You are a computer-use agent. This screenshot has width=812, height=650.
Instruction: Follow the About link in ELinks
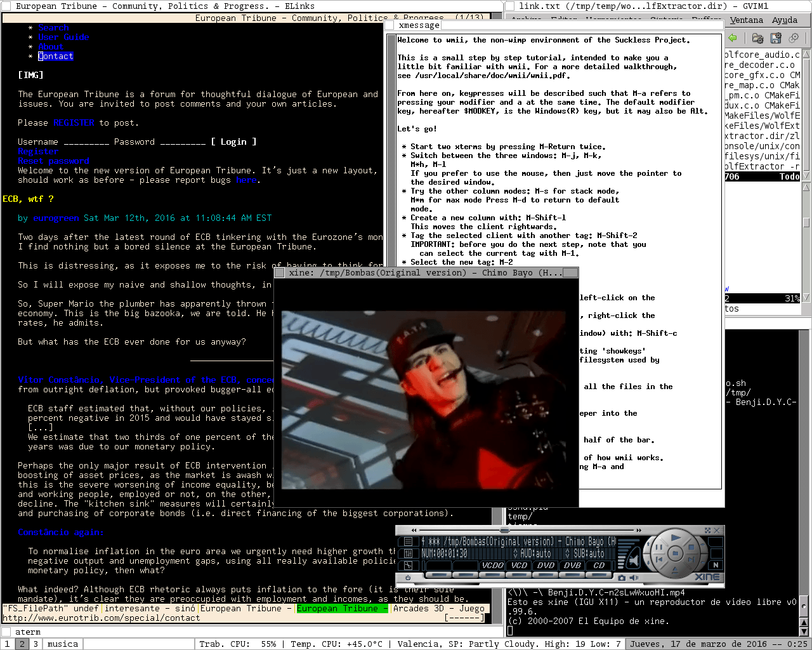(x=51, y=47)
